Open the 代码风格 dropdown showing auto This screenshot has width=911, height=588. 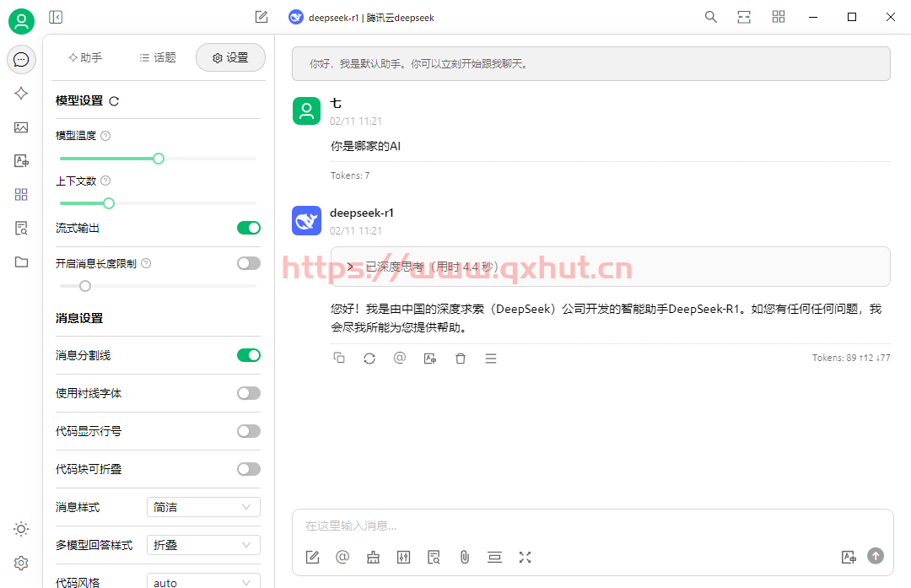click(x=203, y=581)
